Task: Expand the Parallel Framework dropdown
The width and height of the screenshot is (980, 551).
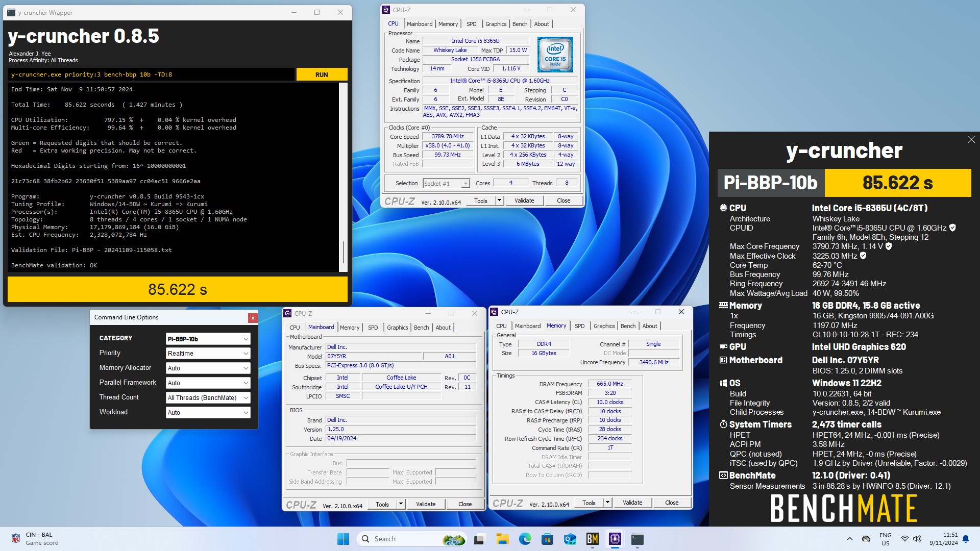Action: pyautogui.click(x=208, y=383)
